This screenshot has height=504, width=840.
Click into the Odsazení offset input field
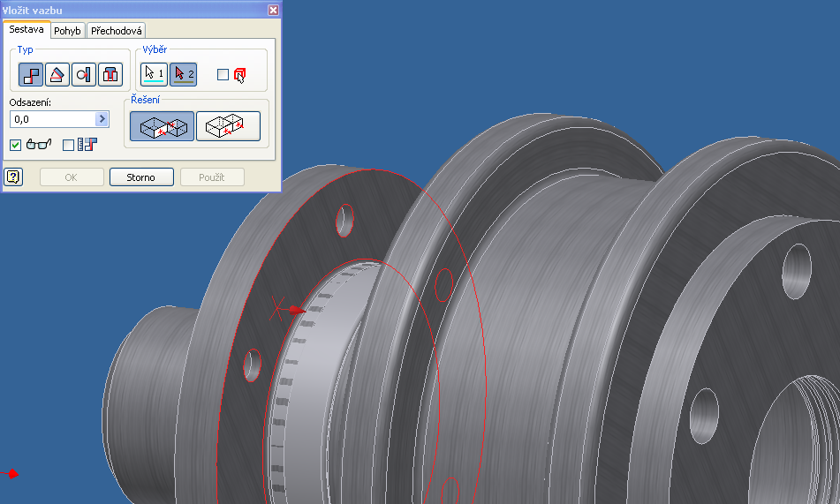(x=52, y=119)
